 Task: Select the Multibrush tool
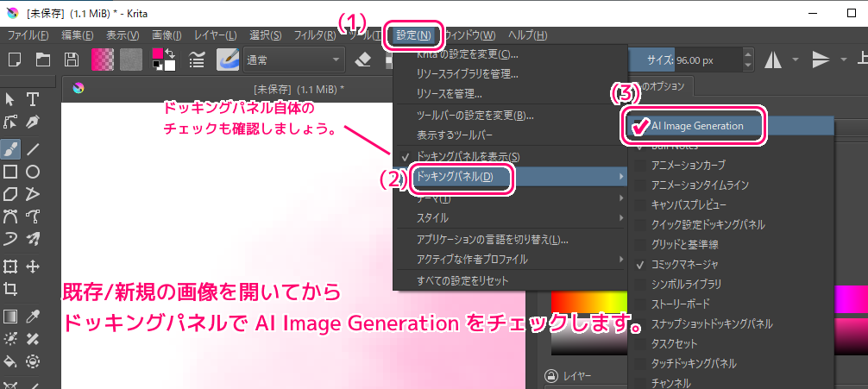[x=33, y=239]
